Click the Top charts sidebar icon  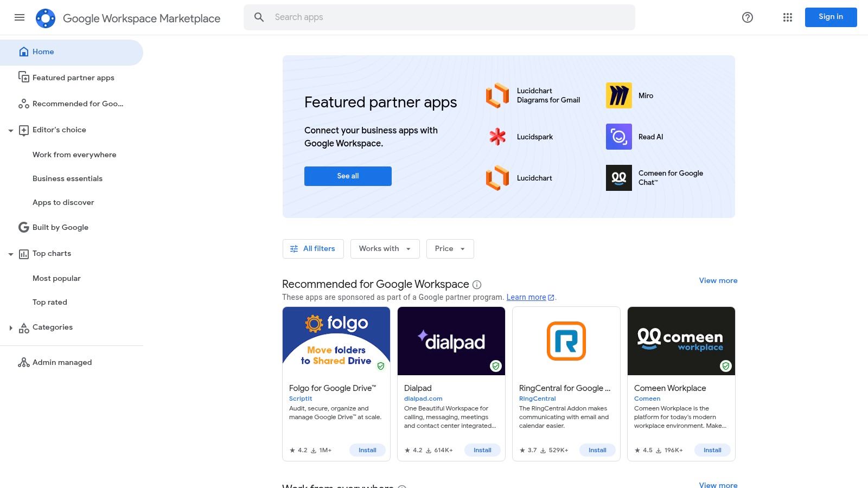(x=24, y=254)
